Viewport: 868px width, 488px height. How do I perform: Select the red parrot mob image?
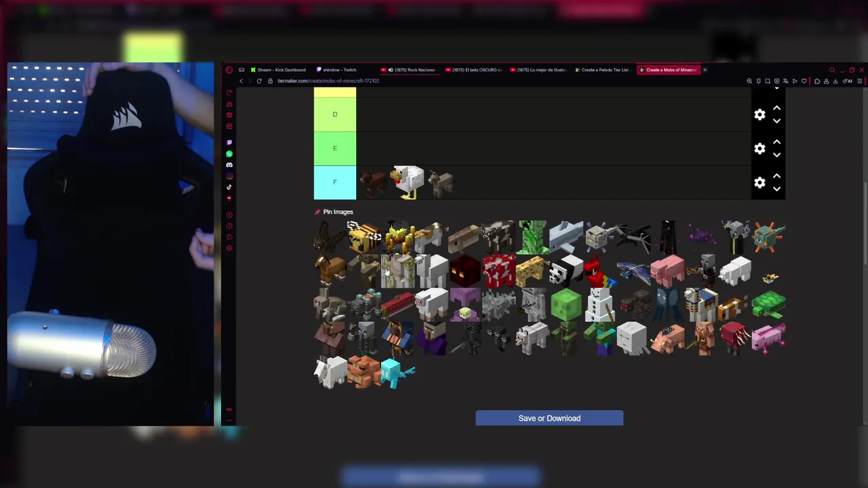pos(599,270)
